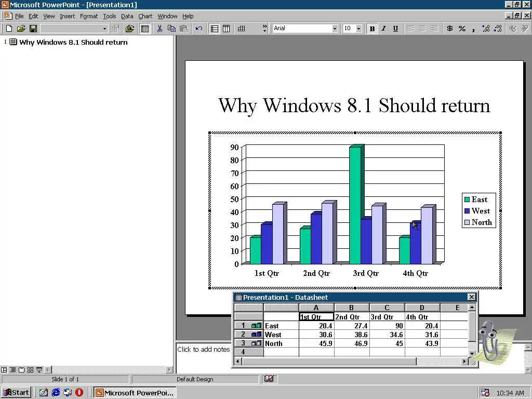Screen dimensions: 532x399
Task: Create a new file with New icon
Action: pos(9,29)
